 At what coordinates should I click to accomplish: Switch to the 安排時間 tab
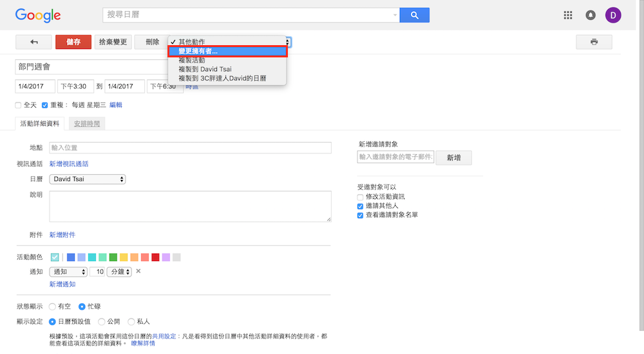(x=87, y=123)
